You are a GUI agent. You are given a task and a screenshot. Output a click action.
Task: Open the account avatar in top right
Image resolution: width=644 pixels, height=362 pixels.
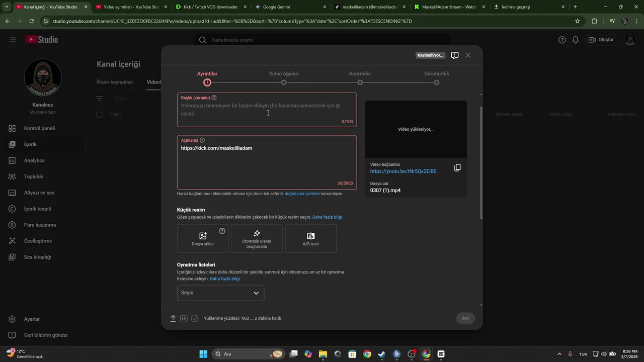(x=630, y=40)
